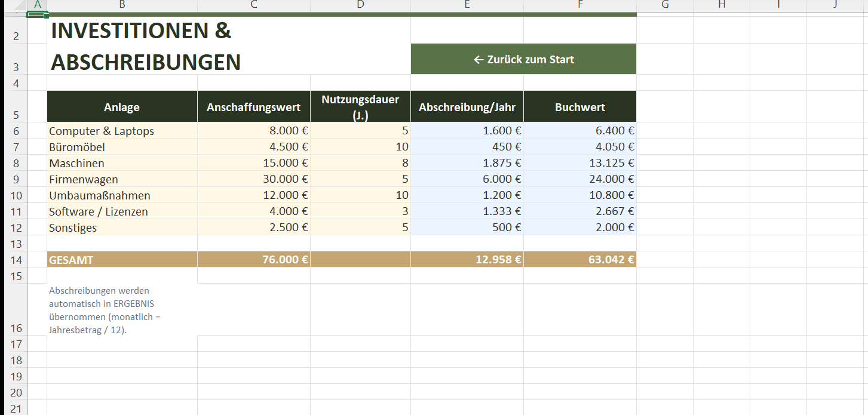Select the 'Computer & Laptops' cell
Screen dimensions: 868x415
point(122,131)
